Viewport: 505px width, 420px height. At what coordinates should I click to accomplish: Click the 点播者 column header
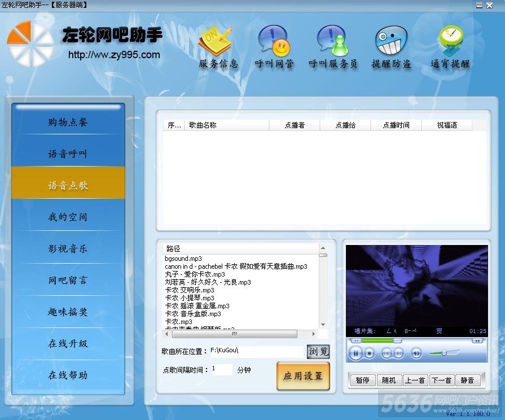pyautogui.click(x=295, y=125)
